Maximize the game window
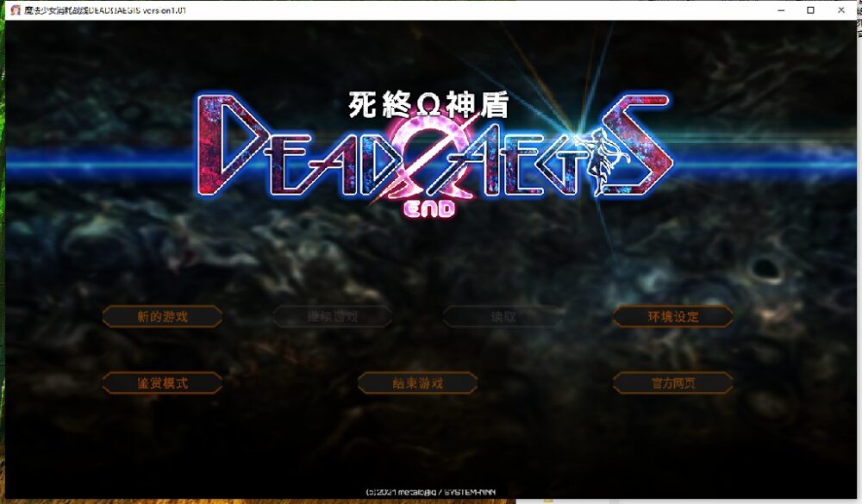The width and height of the screenshot is (862, 504). pyautogui.click(x=810, y=9)
